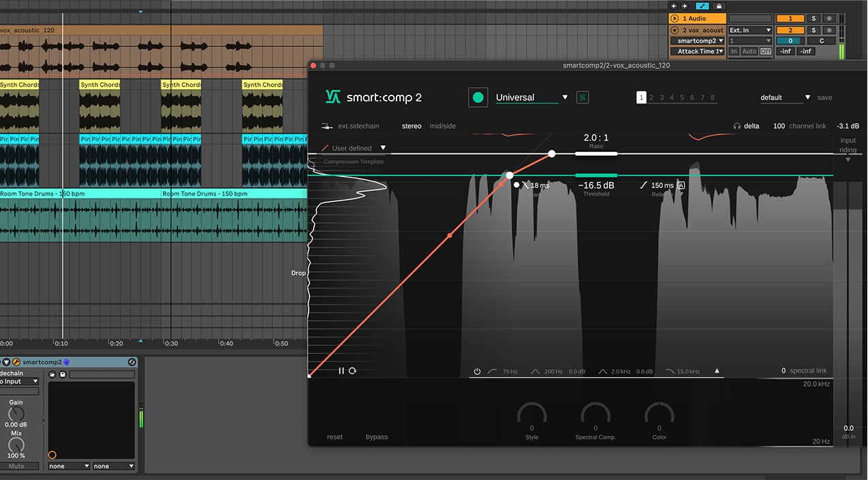Arm the 2 vox_acoust track for recording
The image size is (868, 480).
point(829,31)
